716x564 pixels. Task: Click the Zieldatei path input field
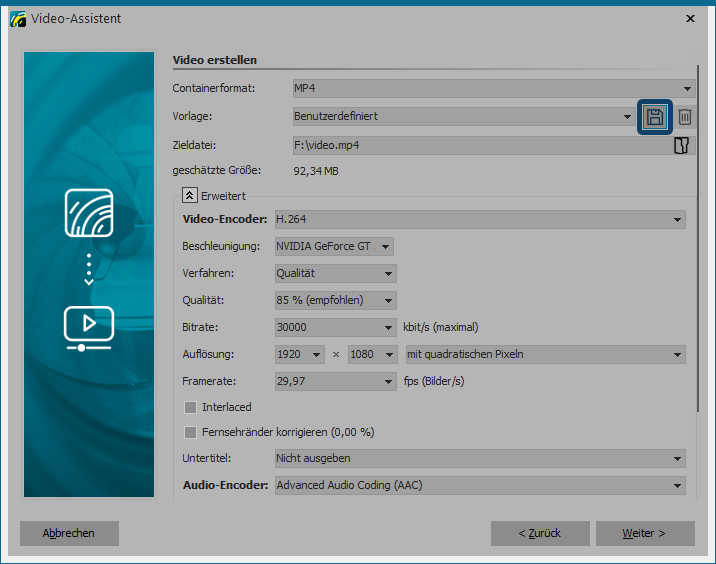(480, 145)
